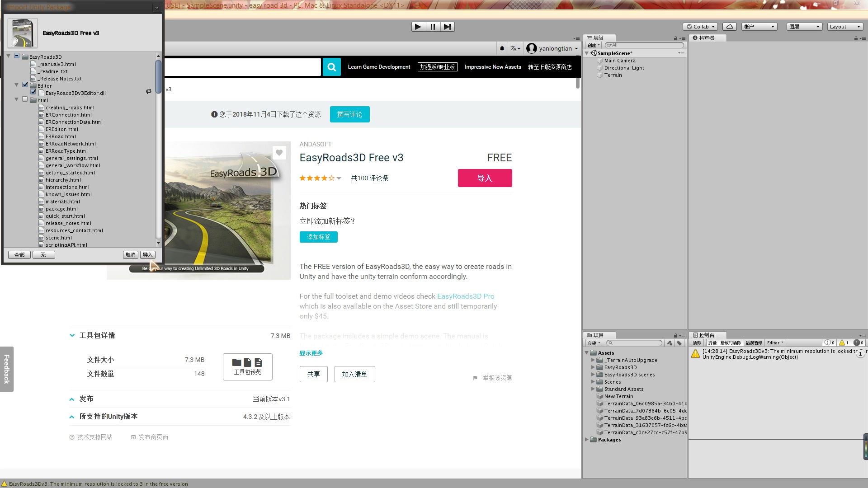
Task: Click the cloud services icon
Action: (x=729, y=27)
